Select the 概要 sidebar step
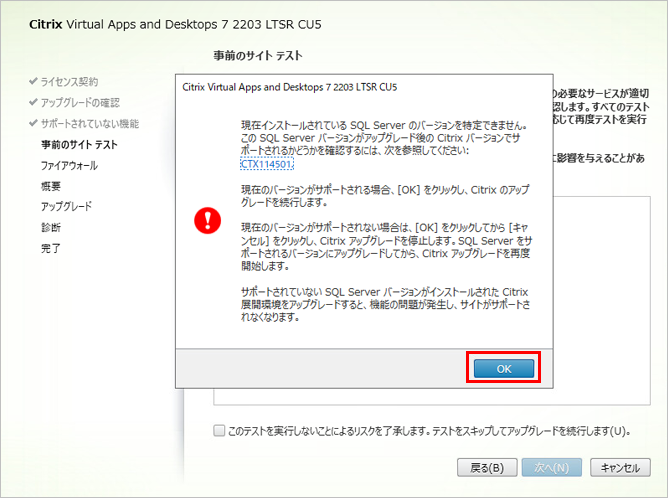 tap(51, 186)
